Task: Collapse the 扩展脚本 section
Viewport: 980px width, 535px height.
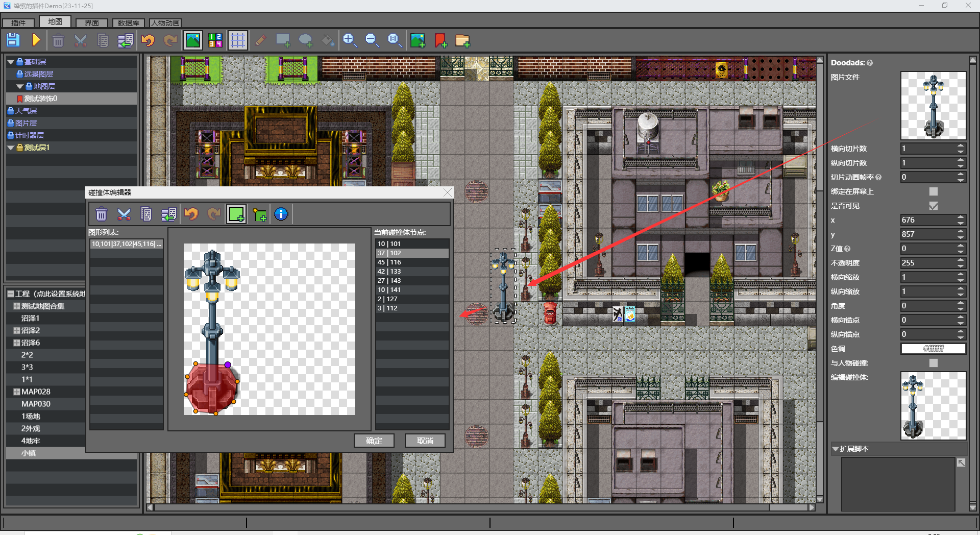Action: coord(835,449)
